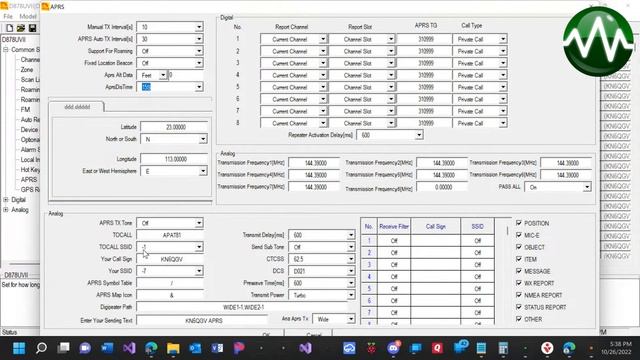Open the File menu
The height and width of the screenshot is (360, 640).
coord(8,16)
